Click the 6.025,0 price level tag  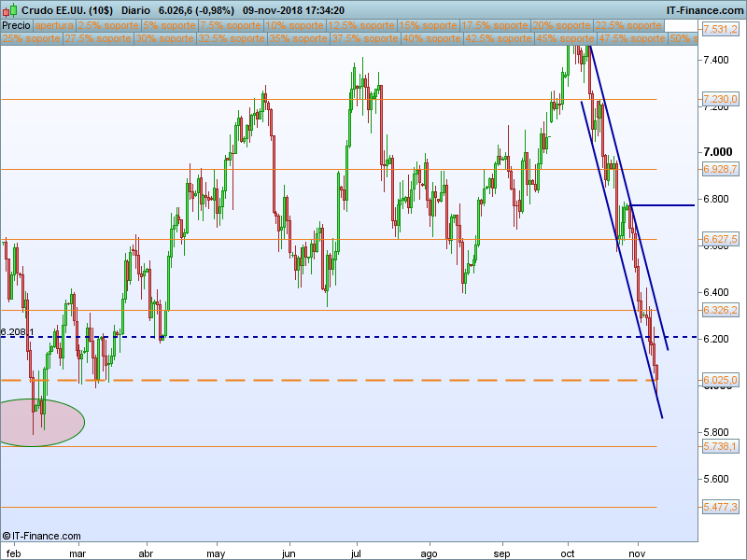click(x=720, y=380)
